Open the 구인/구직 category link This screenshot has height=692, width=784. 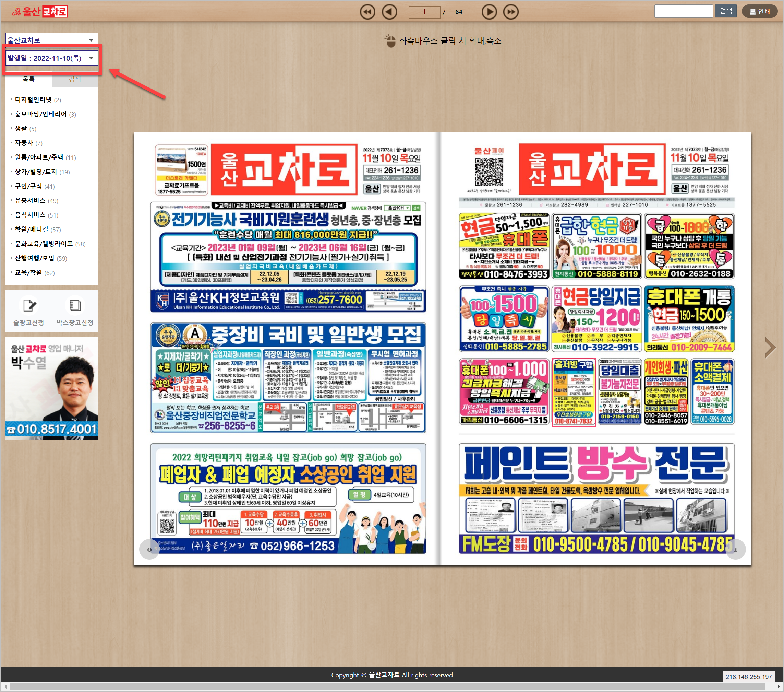28,186
